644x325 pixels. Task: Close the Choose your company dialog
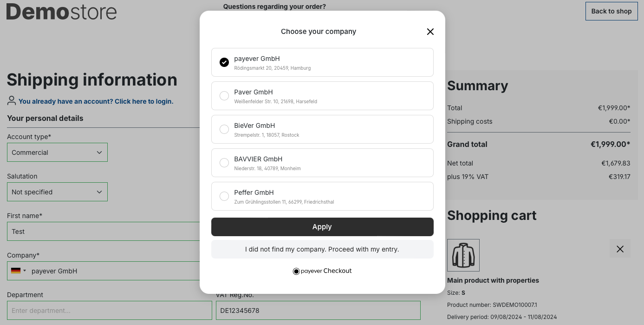(430, 32)
